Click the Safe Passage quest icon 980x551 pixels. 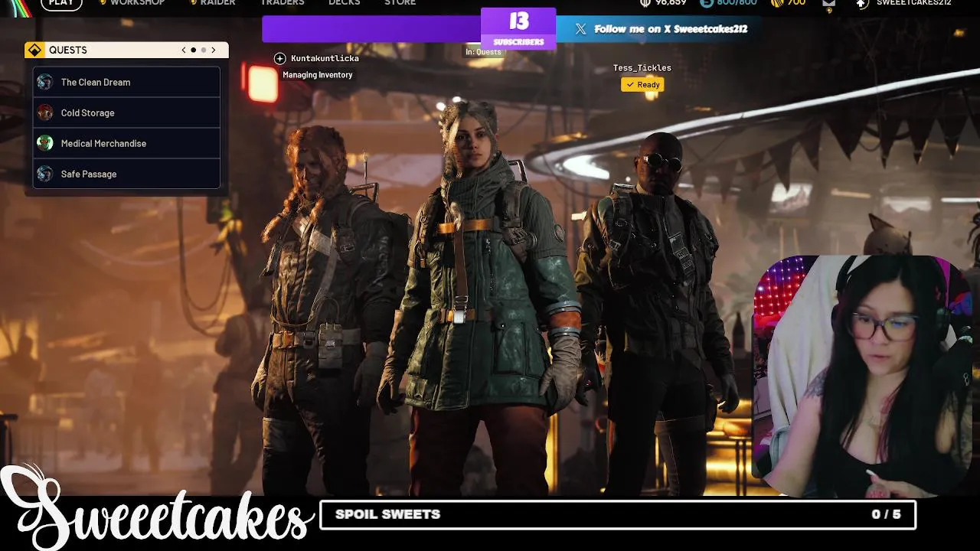pyautogui.click(x=45, y=174)
